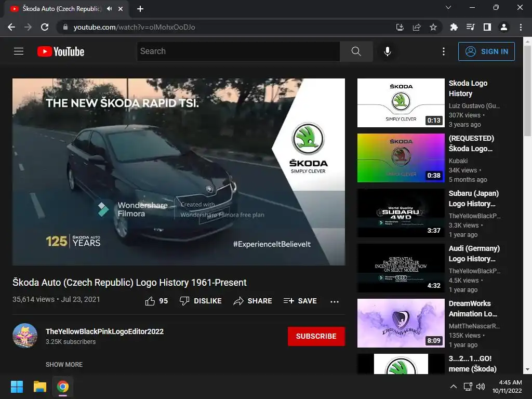Open the network status tray icon
Image resolution: width=532 pixels, height=399 pixels.
(468, 387)
